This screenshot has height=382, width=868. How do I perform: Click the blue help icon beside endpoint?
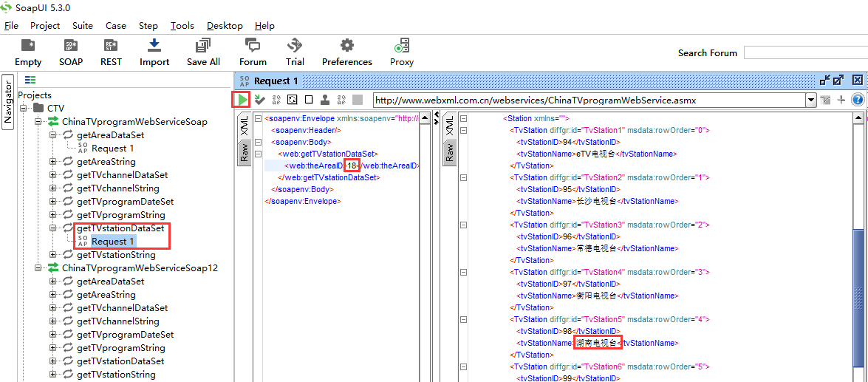coord(858,100)
